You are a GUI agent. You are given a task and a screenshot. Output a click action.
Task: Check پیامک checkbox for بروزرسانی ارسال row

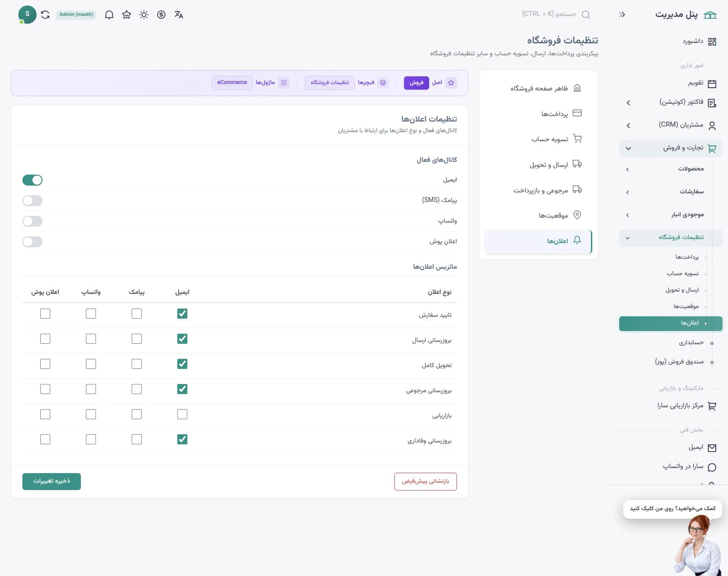pyautogui.click(x=137, y=339)
